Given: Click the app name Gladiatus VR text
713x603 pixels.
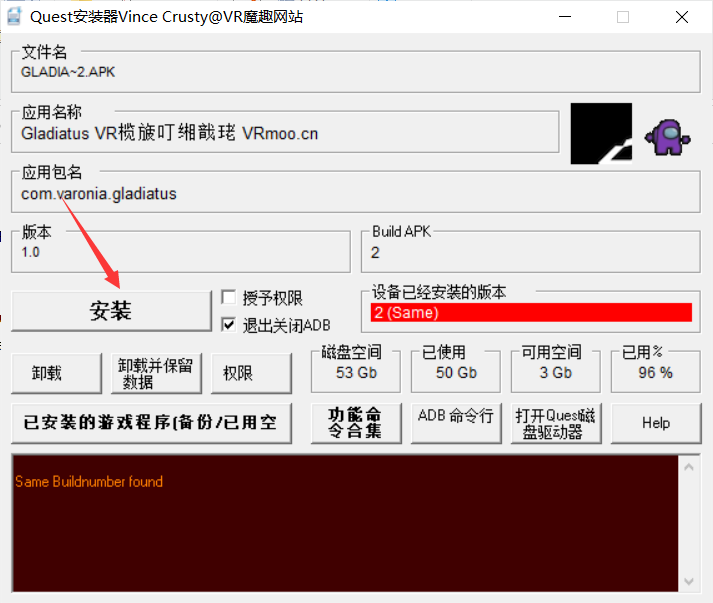Looking at the screenshot, I should pos(170,133).
